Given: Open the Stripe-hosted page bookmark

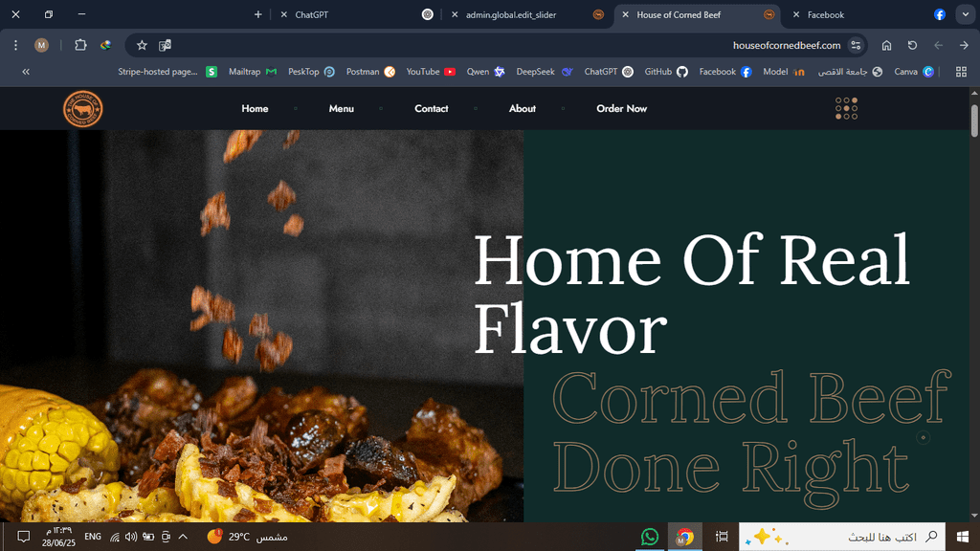Looking at the screenshot, I should [167, 72].
